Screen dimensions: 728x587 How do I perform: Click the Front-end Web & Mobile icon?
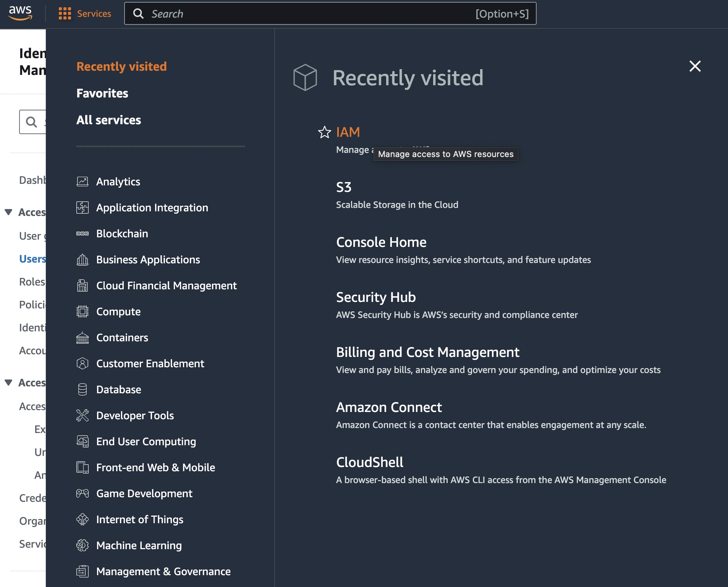[83, 467]
